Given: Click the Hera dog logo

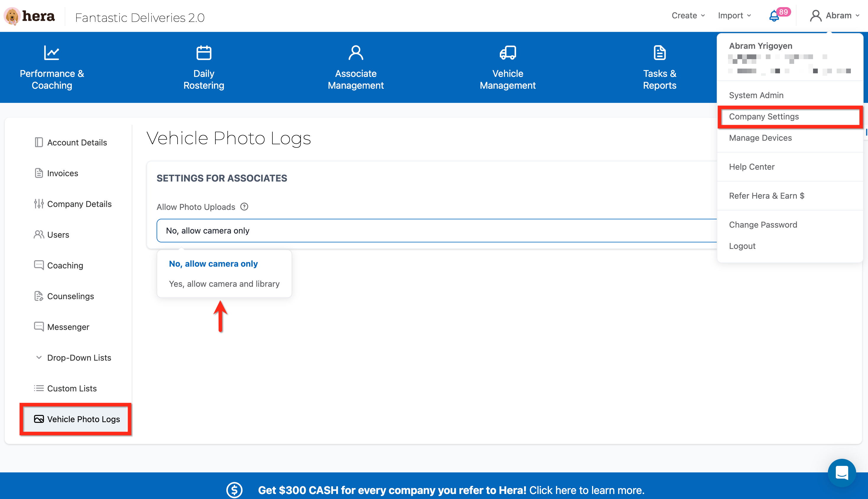Looking at the screenshot, I should [x=12, y=16].
